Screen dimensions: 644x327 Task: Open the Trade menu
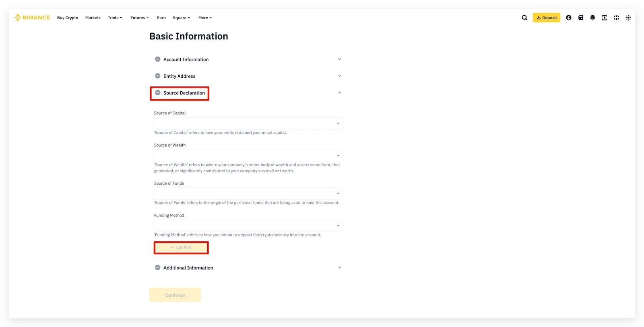coord(115,18)
